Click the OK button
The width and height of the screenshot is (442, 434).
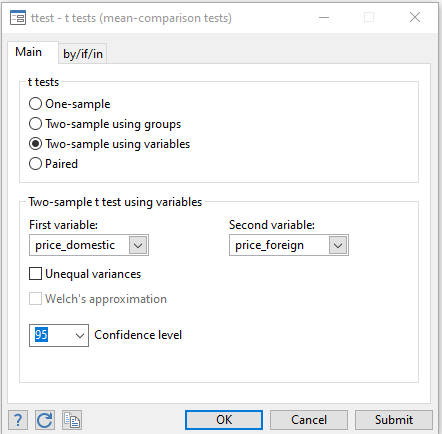[x=224, y=420]
